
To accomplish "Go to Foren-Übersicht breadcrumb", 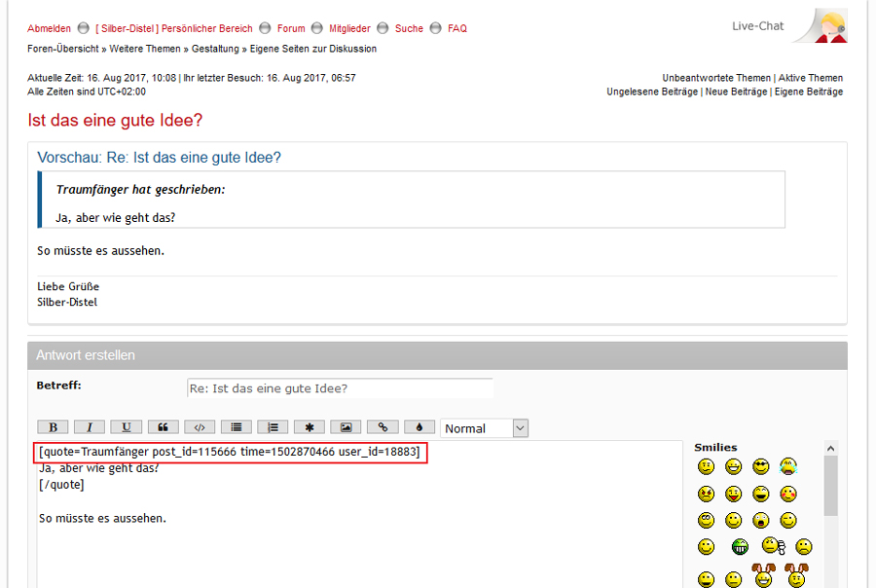I will coord(63,49).
